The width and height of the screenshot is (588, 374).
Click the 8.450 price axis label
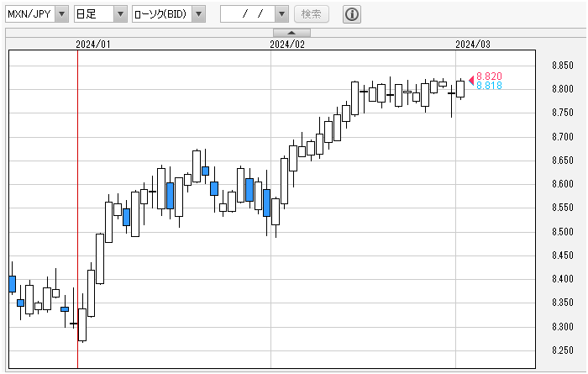point(563,255)
